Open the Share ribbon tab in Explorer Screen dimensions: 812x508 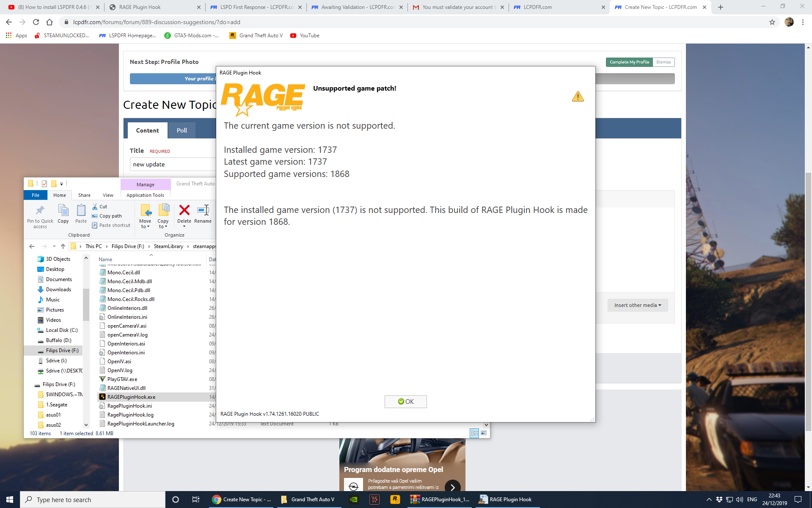[x=84, y=195]
